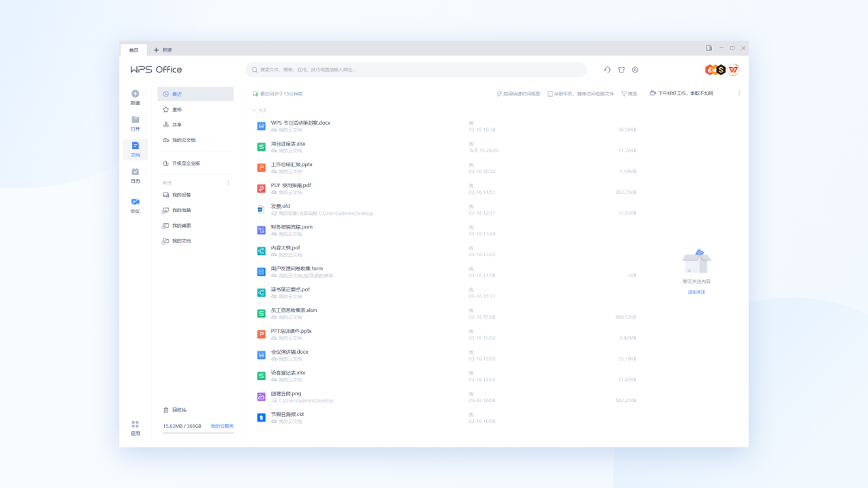Viewport: 868px width, 488px height.
Task: Open the skin (shirt) icon
Action: tap(621, 70)
